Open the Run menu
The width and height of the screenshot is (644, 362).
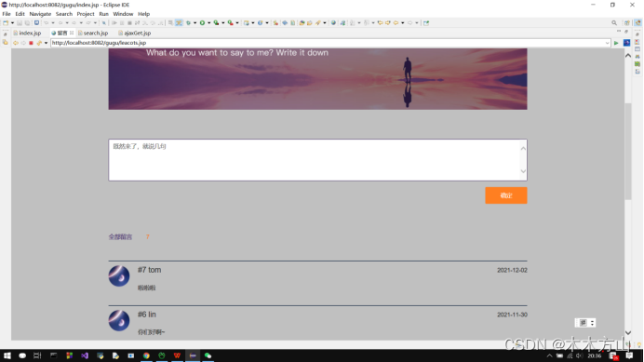103,14
